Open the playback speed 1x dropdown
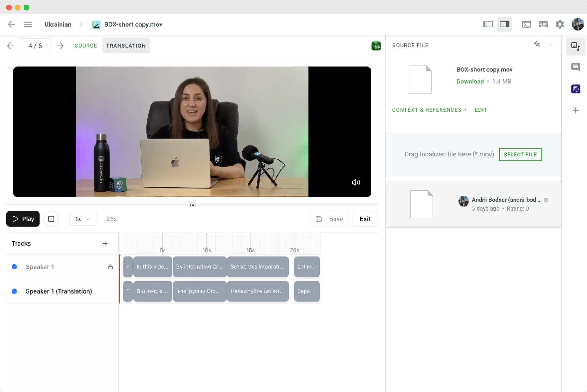Screen dimensions: 587x392 click(x=83, y=219)
